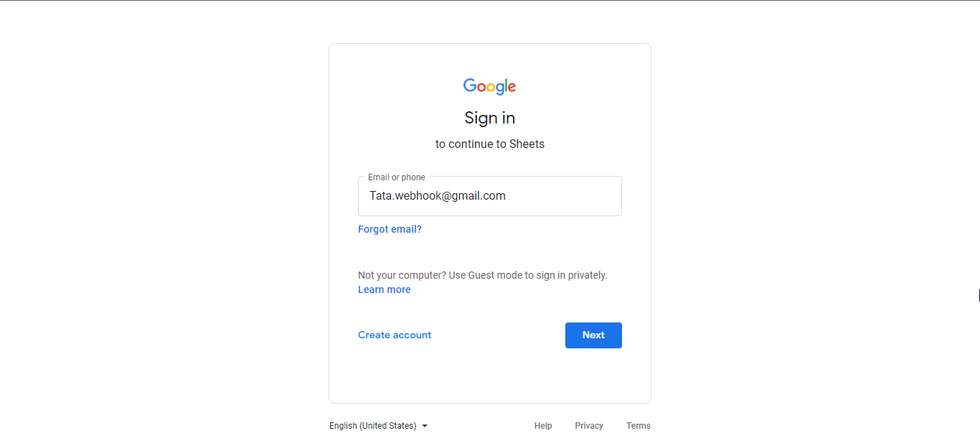Open the Terms link in footer

click(x=639, y=426)
